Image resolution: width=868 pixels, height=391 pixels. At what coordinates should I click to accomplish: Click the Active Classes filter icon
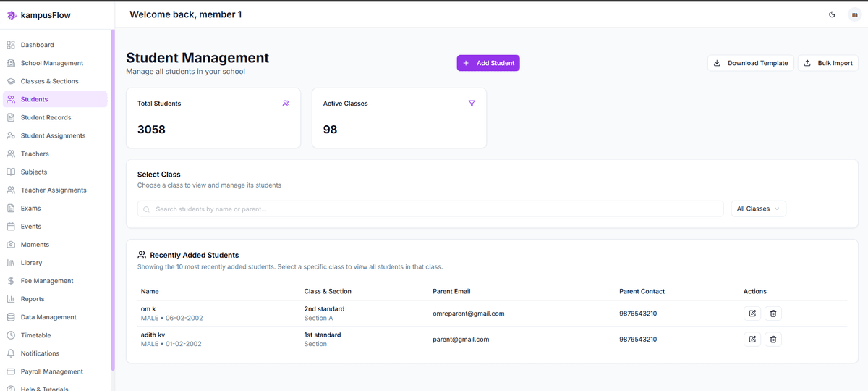472,104
